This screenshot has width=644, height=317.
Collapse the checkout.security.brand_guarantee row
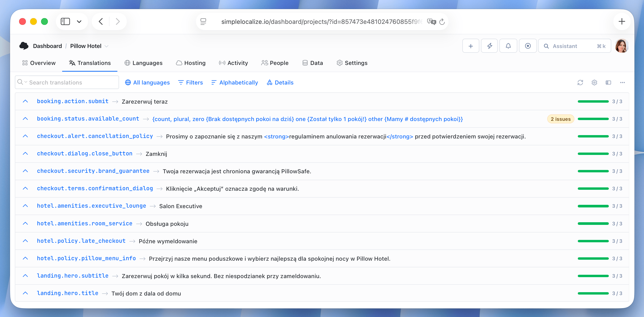25,171
